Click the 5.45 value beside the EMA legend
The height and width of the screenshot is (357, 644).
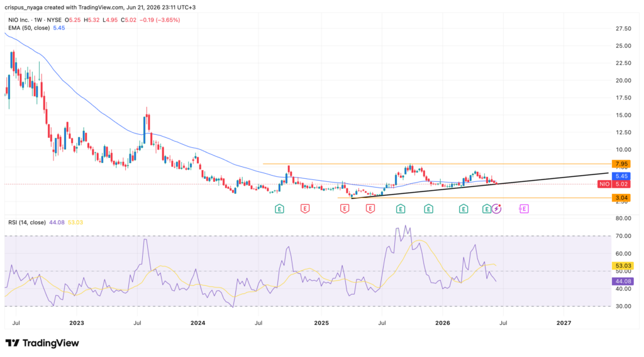58,28
